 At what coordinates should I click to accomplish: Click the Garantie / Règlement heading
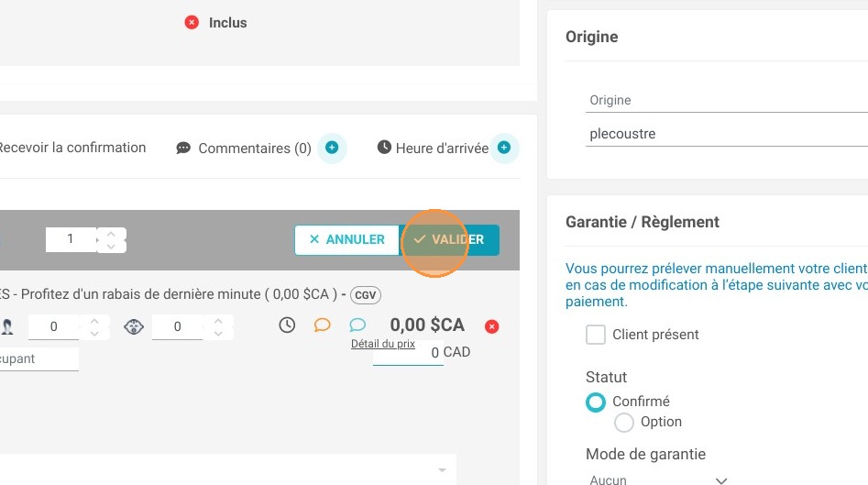643,222
